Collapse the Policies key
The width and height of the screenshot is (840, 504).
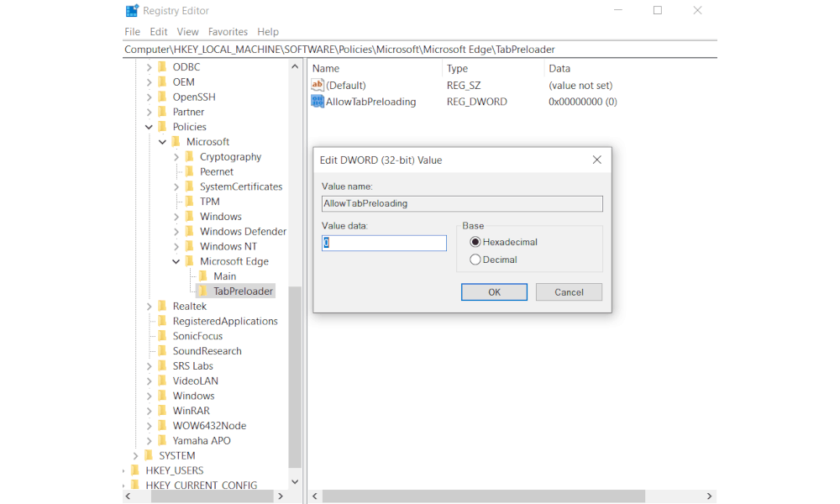tap(149, 127)
